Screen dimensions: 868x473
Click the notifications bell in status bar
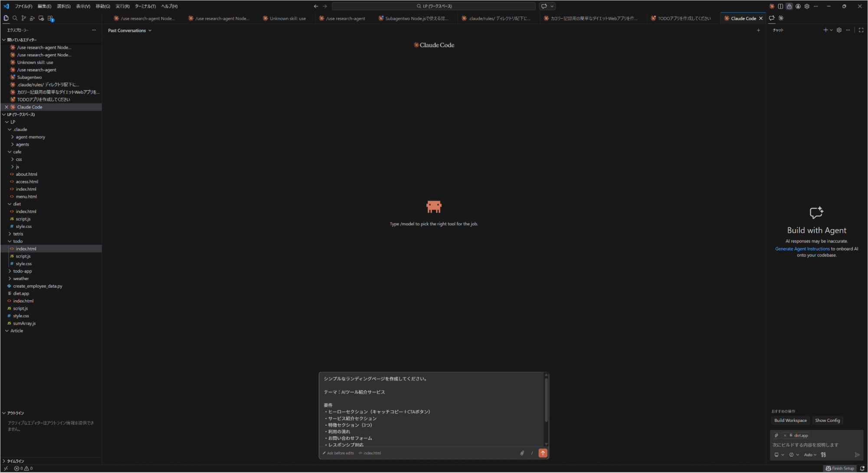(x=863, y=469)
